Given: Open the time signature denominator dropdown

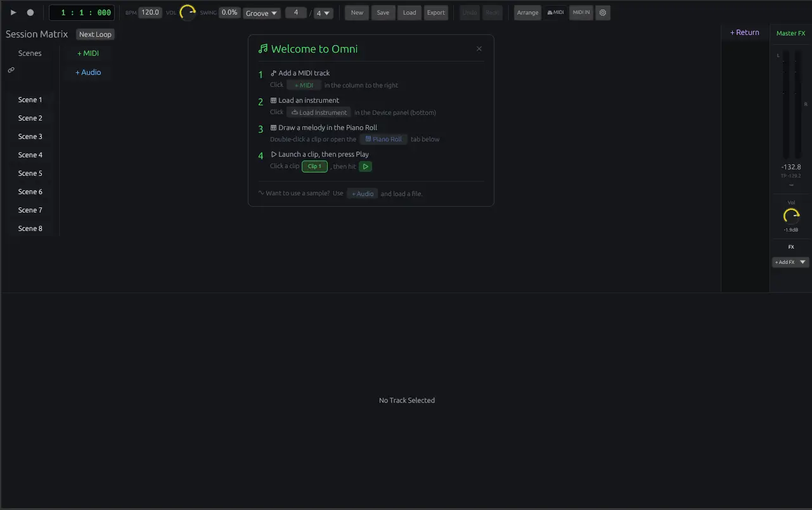Looking at the screenshot, I should coord(323,13).
